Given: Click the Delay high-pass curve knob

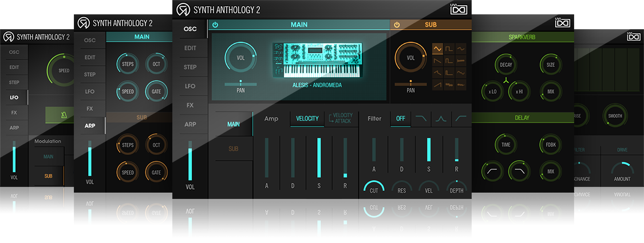Looking at the screenshot, I should click(492, 171).
